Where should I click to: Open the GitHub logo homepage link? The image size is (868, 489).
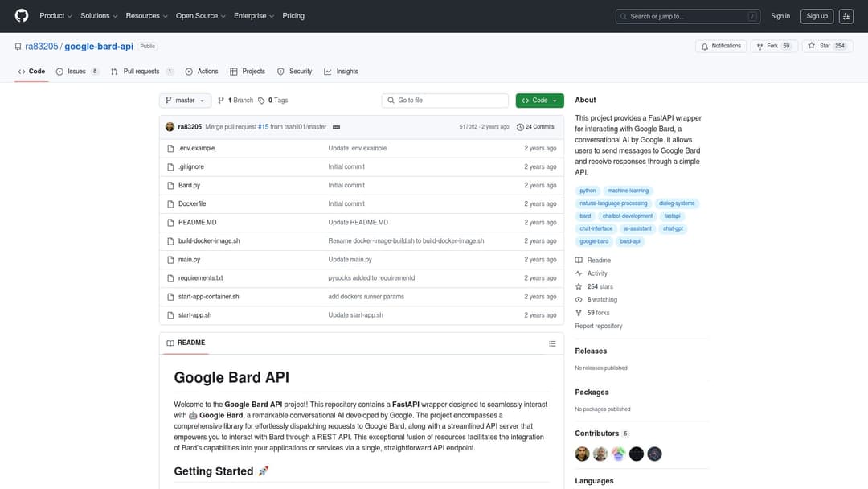[x=22, y=15]
